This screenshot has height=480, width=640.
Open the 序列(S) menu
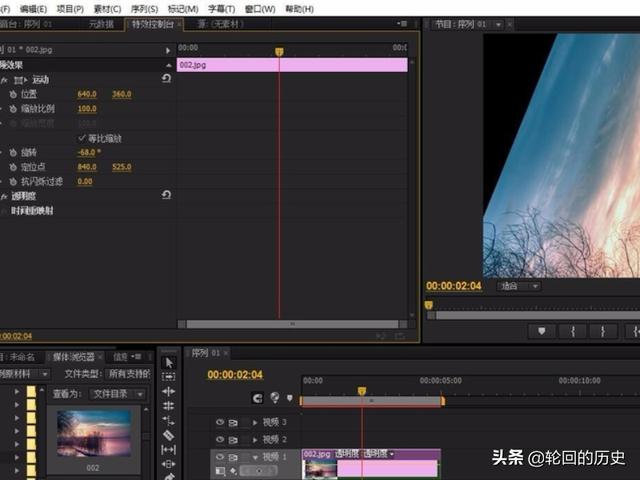click(x=145, y=8)
